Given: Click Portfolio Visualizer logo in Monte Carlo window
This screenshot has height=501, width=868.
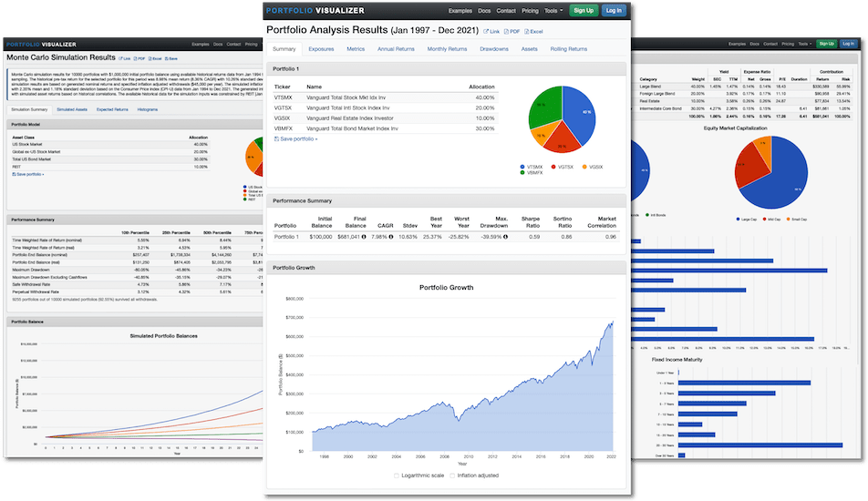Looking at the screenshot, I should (x=42, y=45).
